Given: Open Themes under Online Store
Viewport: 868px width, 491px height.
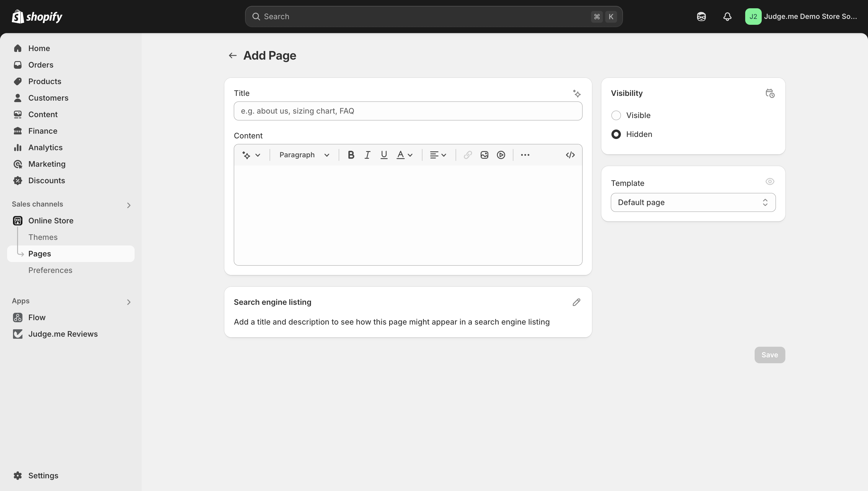Looking at the screenshot, I should pos(71,237).
